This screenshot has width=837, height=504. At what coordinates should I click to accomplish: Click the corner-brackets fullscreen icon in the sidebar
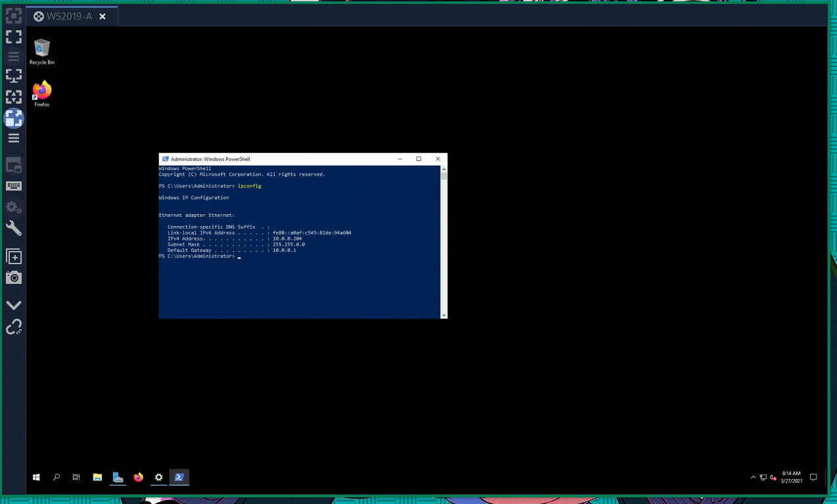(x=14, y=37)
